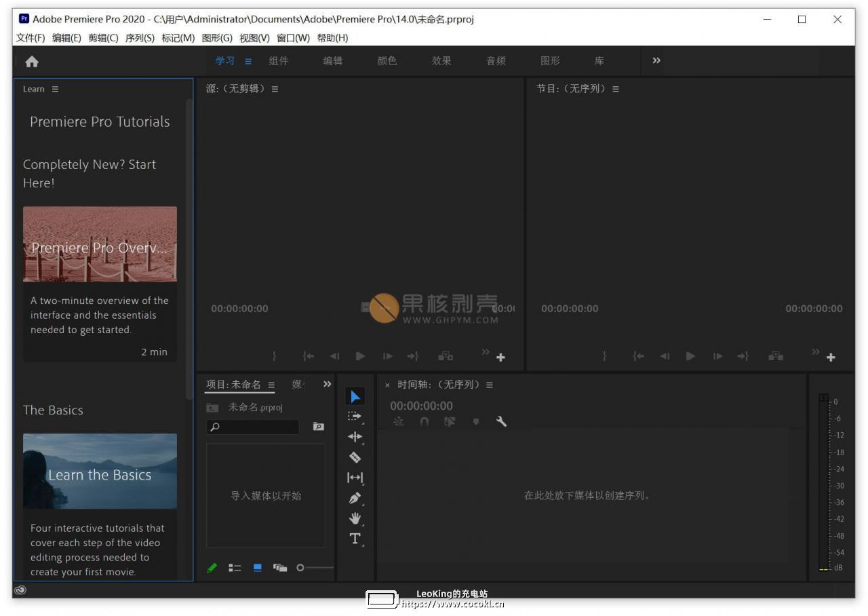Play the Program monitor
Image resolution: width=868 pixels, height=616 pixels.
pos(690,356)
